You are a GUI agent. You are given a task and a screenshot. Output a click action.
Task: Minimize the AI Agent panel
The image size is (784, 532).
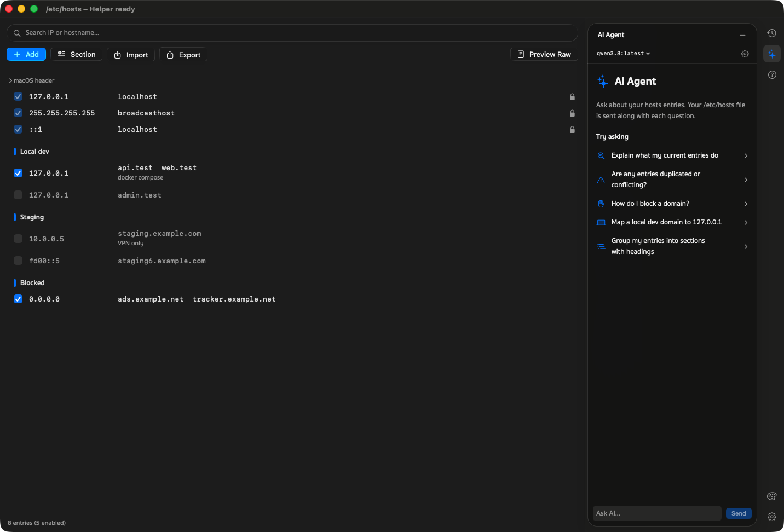(742, 35)
